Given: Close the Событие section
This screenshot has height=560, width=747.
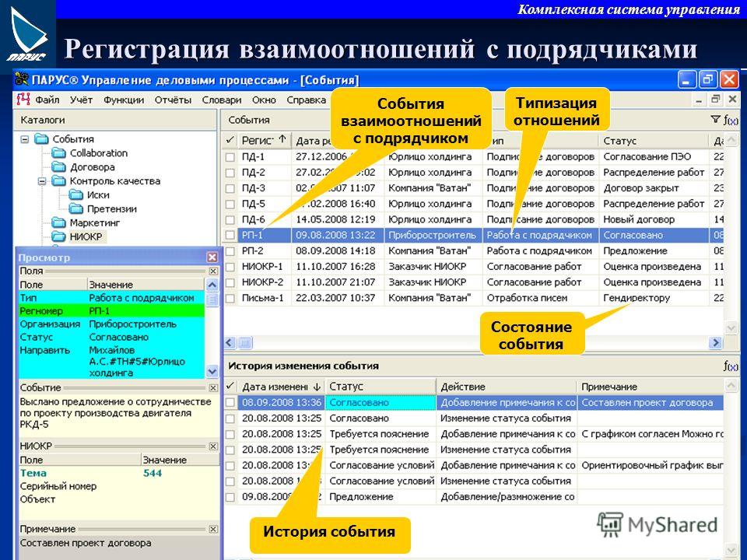Looking at the screenshot, I should pos(213,387).
